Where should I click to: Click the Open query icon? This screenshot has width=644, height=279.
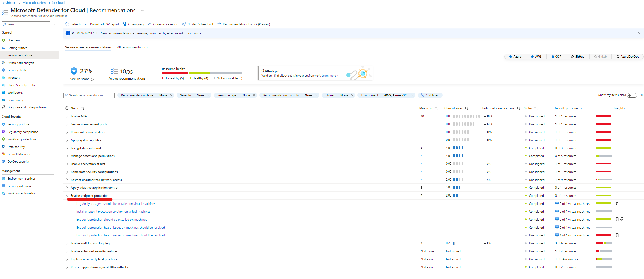[x=125, y=24]
